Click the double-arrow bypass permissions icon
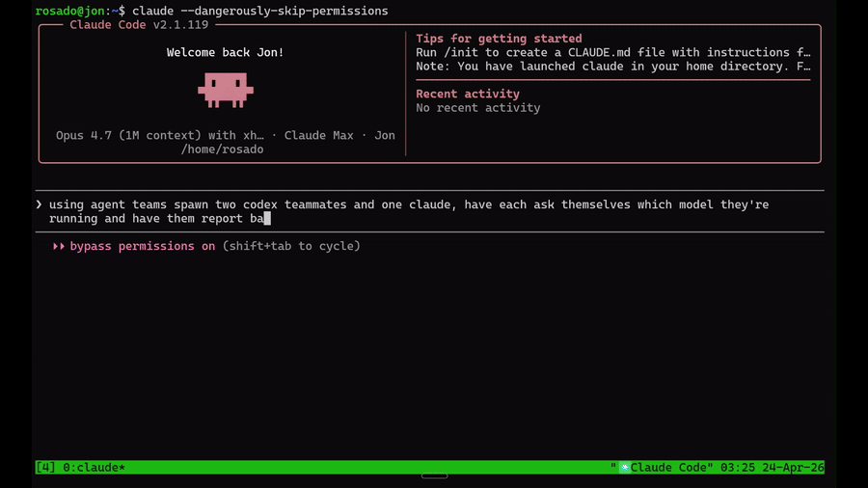The image size is (868, 488). pyautogui.click(x=59, y=246)
